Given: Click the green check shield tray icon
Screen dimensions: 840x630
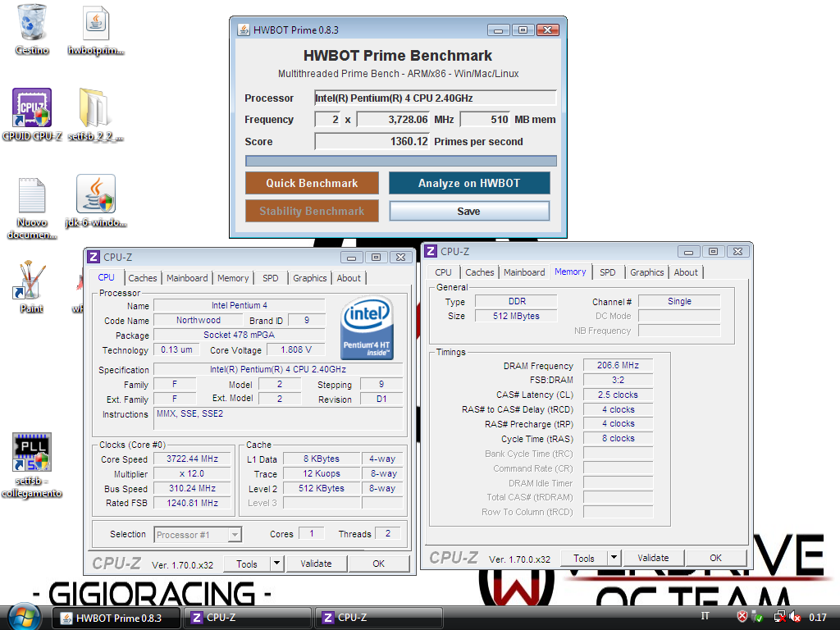Looking at the screenshot, I should pyautogui.click(x=757, y=617).
